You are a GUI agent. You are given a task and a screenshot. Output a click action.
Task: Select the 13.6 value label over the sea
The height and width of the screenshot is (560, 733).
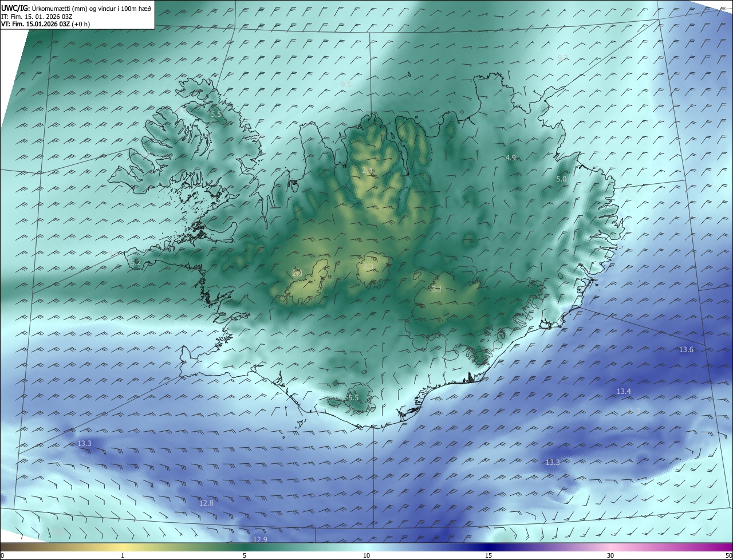pyautogui.click(x=686, y=350)
